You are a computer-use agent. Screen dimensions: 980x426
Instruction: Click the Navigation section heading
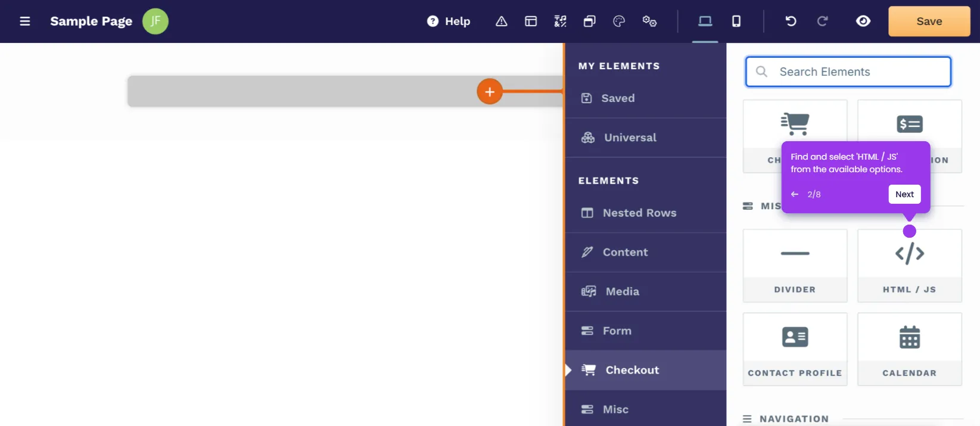[x=794, y=419]
